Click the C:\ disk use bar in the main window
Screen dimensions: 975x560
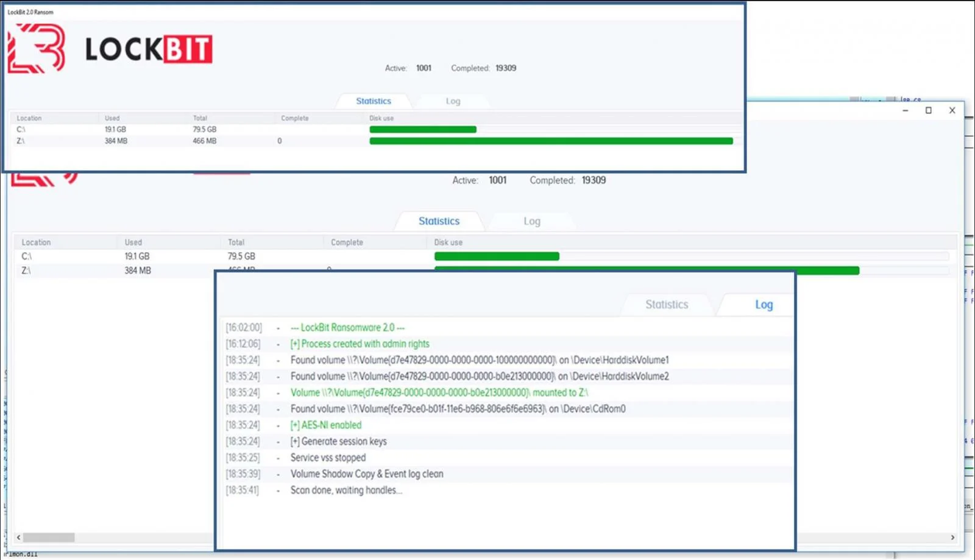coord(497,257)
